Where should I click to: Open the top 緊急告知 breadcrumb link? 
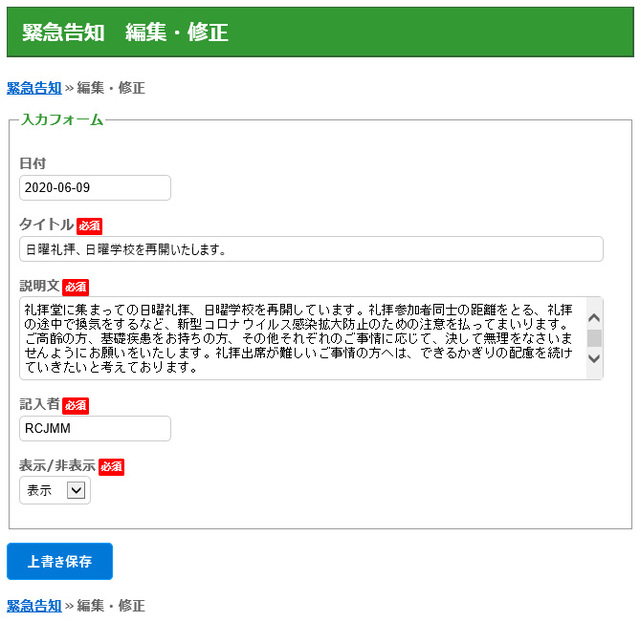pos(34,88)
